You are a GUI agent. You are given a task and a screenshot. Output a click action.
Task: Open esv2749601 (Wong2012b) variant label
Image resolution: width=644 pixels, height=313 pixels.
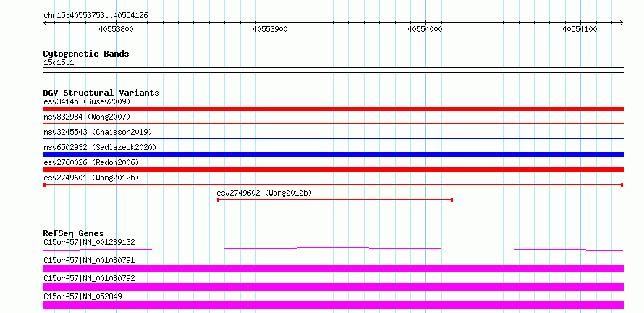91,178
